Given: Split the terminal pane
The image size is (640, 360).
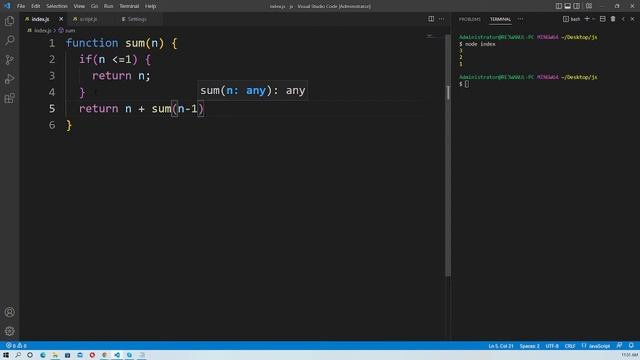Looking at the screenshot, I should [603, 19].
